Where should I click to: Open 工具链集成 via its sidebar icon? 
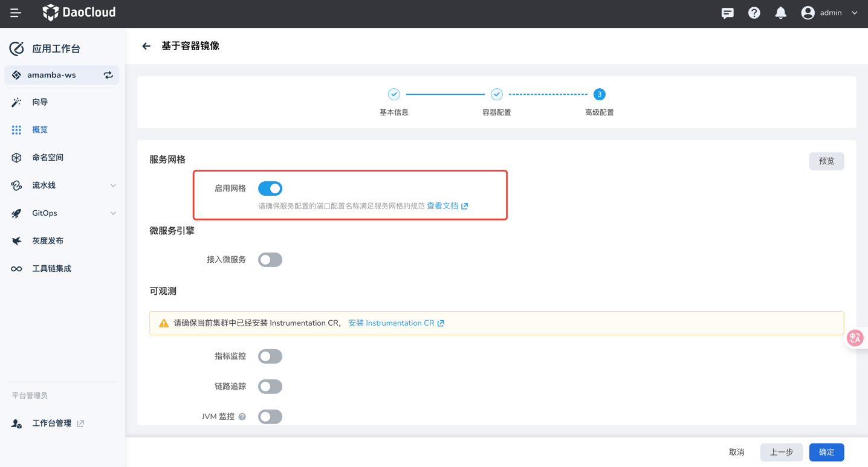point(16,268)
